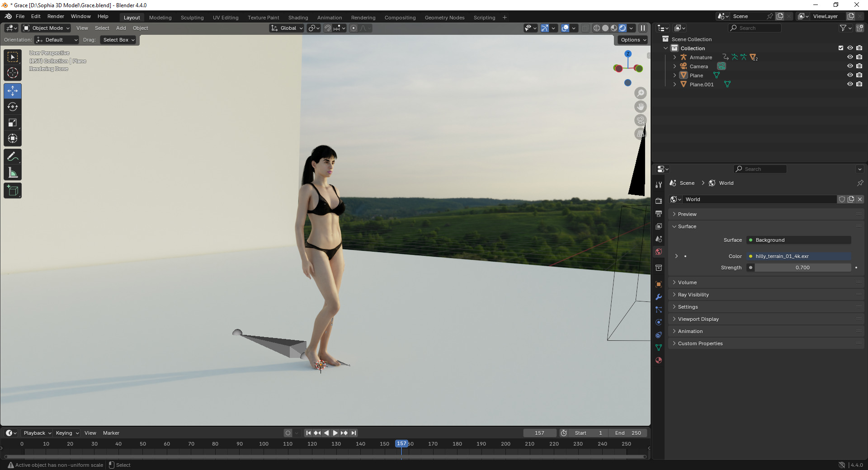Image resolution: width=868 pixels, height=470 pixels.
Task: Open Orientation Default dropdown
Action: point(57,40)
